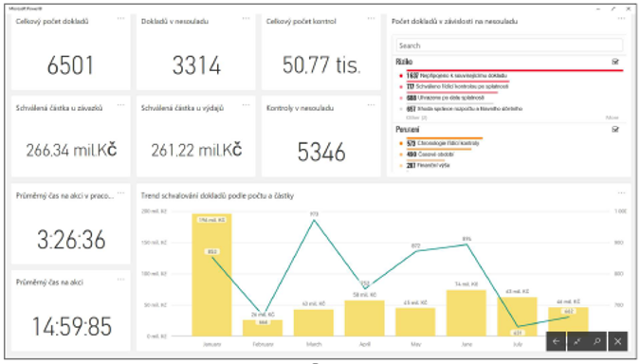
Task: Click the June bar in trend chart
Action: tap(467, 313)
